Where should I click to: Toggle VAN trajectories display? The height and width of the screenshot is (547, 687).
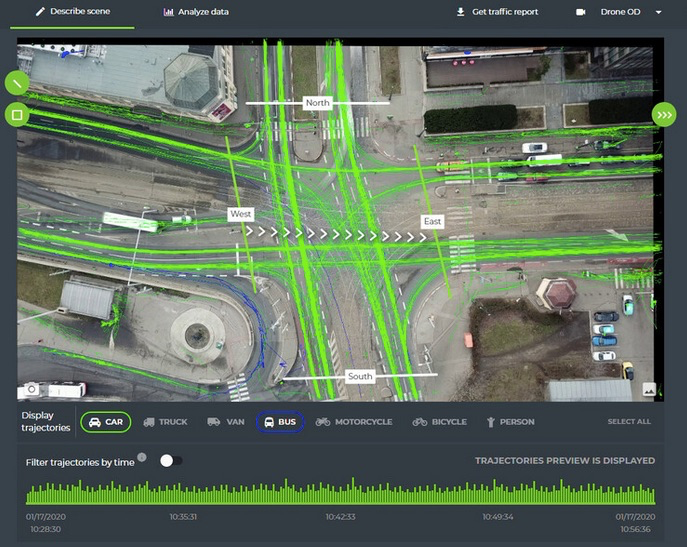226,422
